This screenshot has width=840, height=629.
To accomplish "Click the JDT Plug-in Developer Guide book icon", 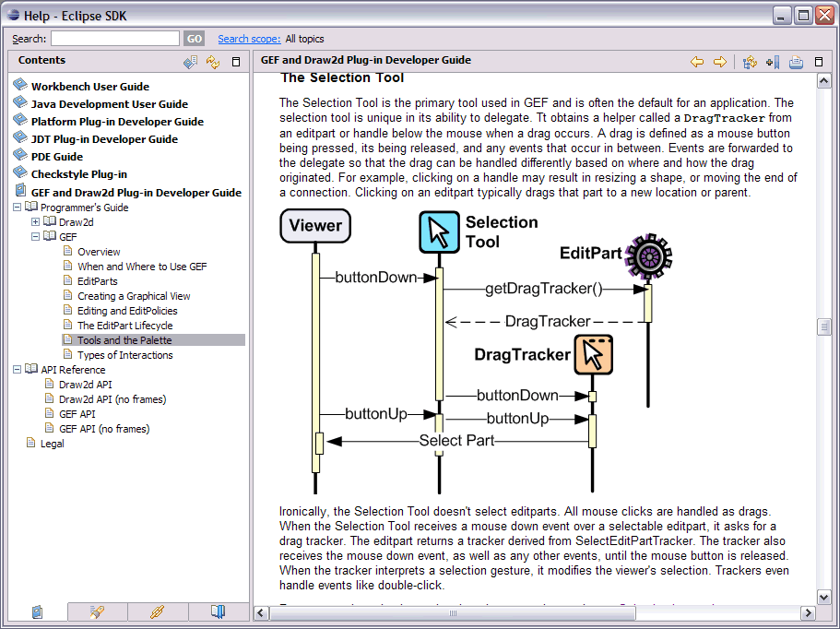I will point(20,137).
